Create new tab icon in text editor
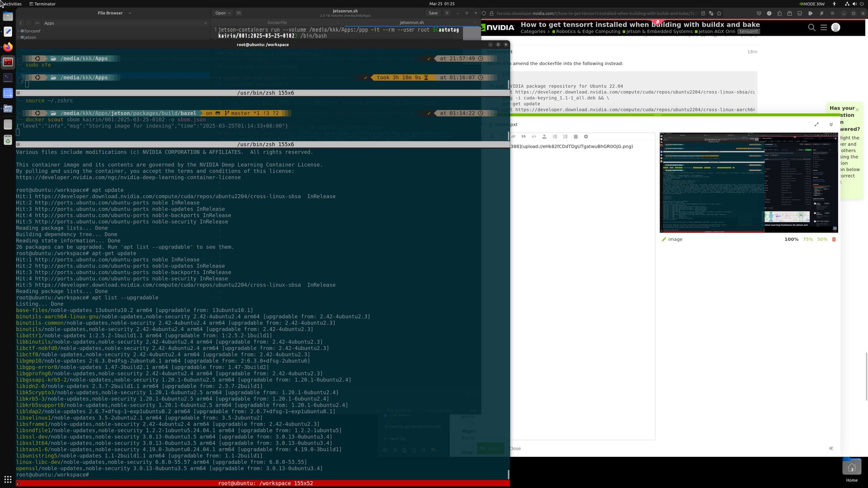This screenshot has width=868, height=488. coord(239,13)
